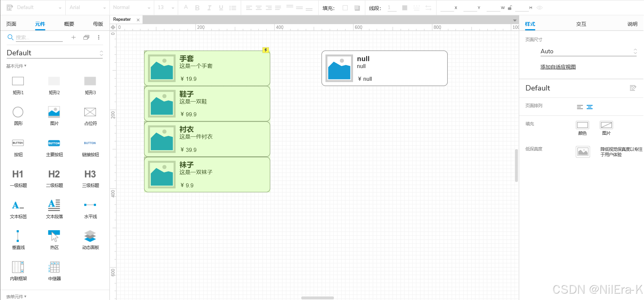
Task: Pick the 图片 image widget
Action: [54, 116]
